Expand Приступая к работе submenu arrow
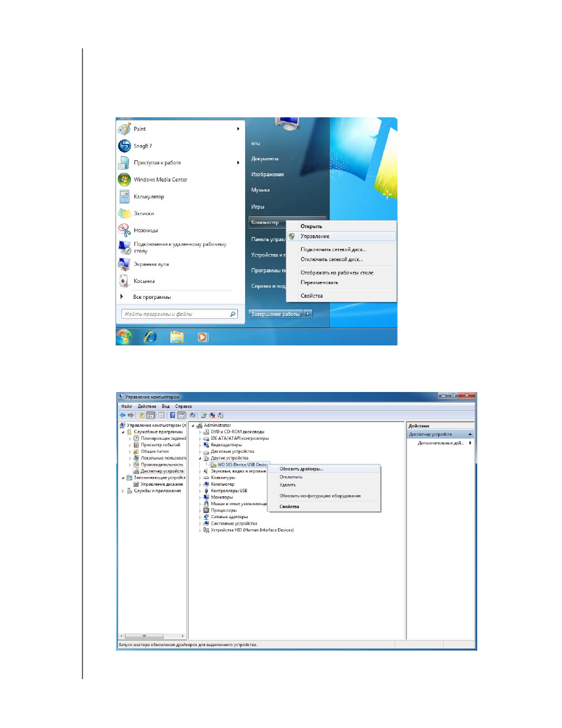The height and width of the screenshot is (728, 562). 238,163
